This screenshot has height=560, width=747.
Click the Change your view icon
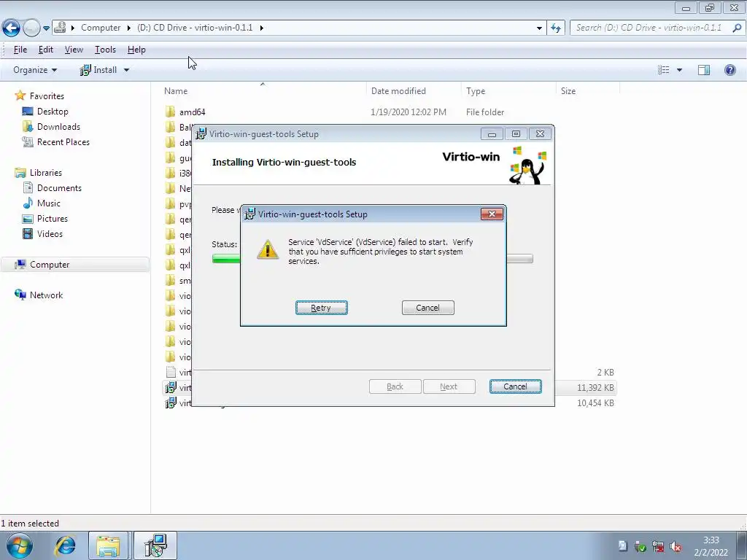point(664,70)
